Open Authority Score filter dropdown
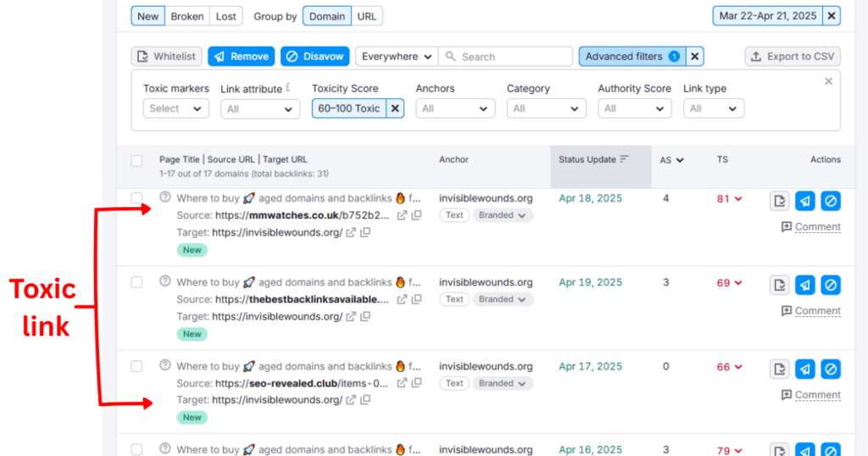The width and height of the screenshot is (868, 456). click(x=634, y=108)
